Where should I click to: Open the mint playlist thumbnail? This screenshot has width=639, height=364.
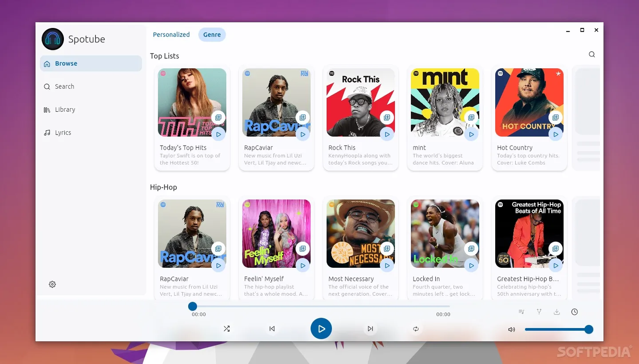(x=444, y=102)
